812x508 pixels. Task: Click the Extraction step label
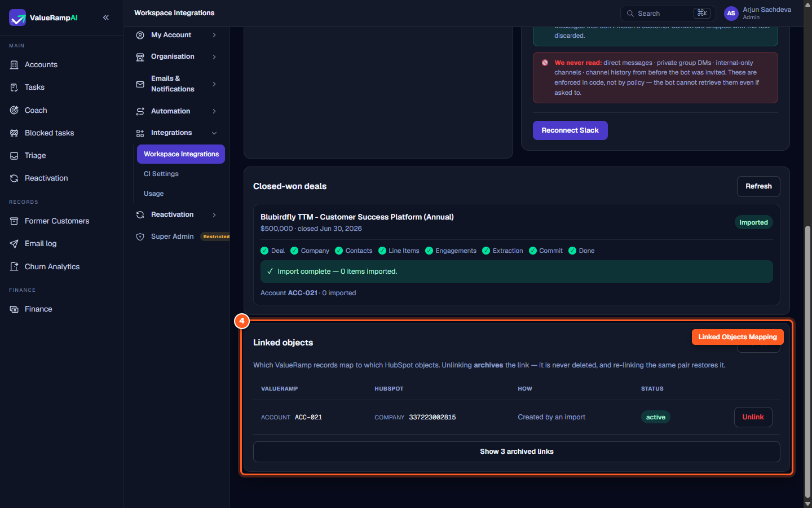(x=507, y=251)
